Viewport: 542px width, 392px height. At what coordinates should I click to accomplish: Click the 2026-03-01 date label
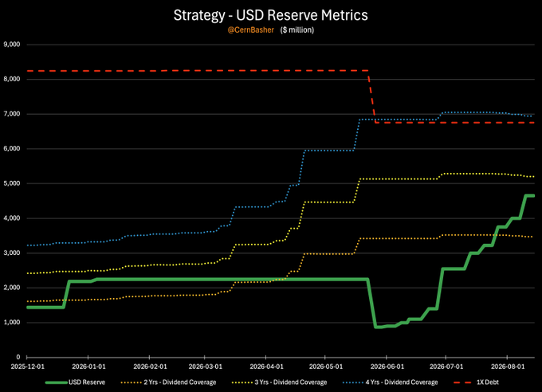coord(206,367)
